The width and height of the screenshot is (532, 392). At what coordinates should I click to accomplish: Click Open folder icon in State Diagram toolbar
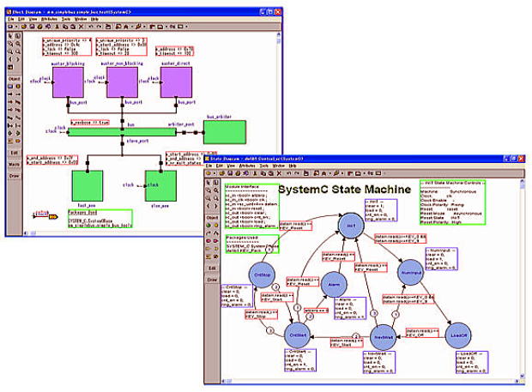(x=222, y=173)
